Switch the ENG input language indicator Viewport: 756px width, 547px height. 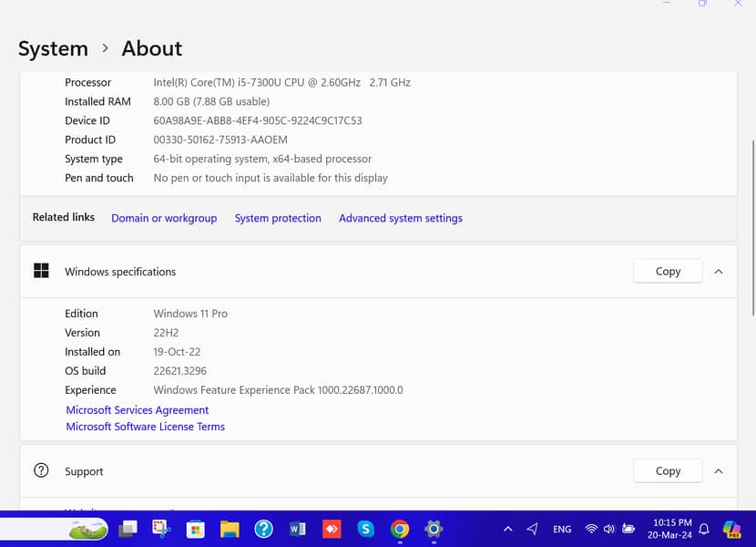[562, 529]
